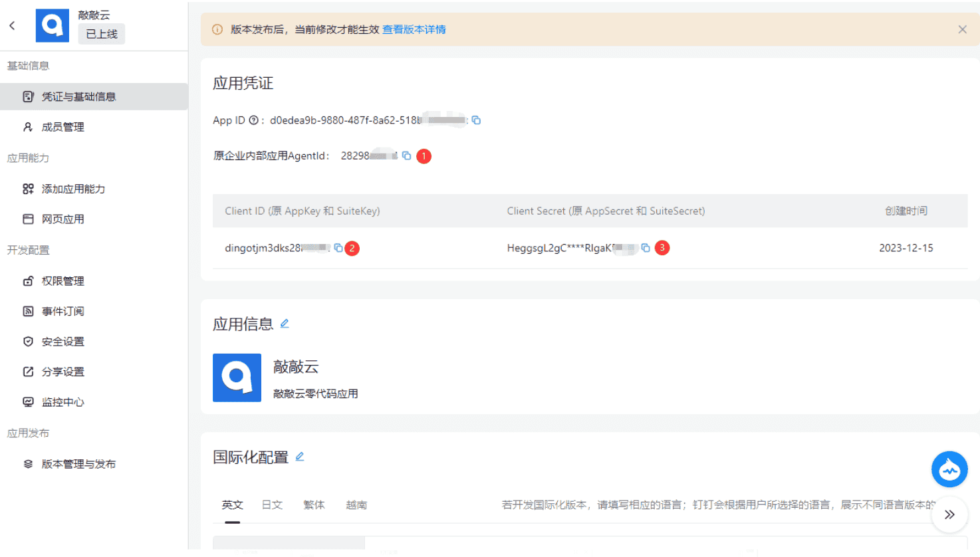
Task: Copy the Client Secret value
Action: coord(646,247)
